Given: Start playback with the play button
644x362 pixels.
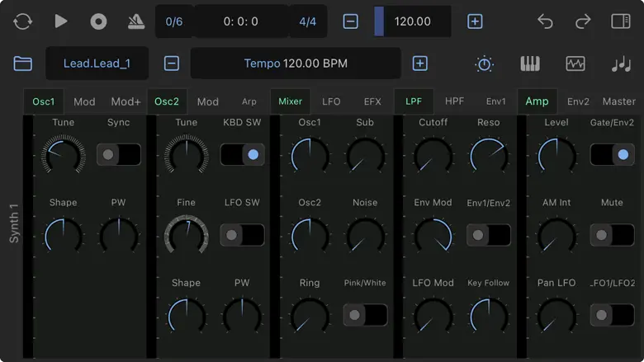Looking at the screenshot, I should tap(61, 21).
